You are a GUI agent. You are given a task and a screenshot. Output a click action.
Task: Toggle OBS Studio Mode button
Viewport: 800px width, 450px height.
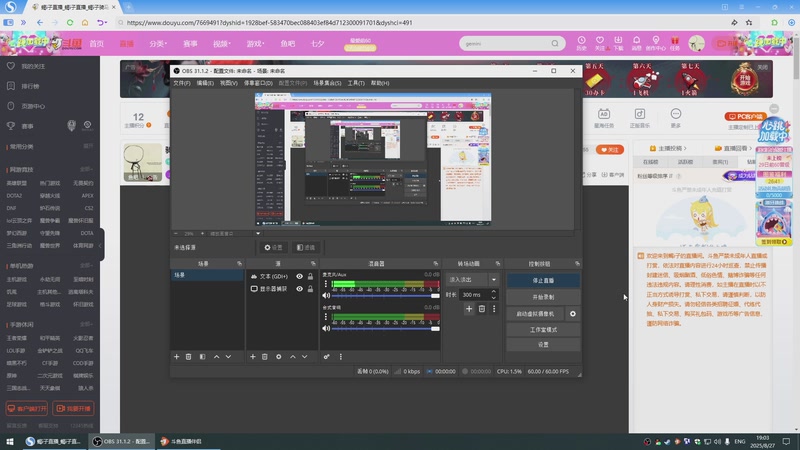[543, 330]
